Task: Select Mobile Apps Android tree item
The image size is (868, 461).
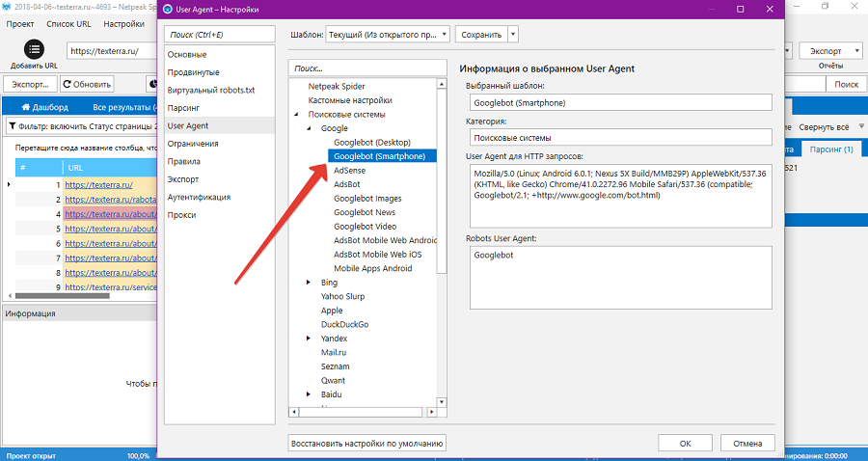Action: pos(372,268)
